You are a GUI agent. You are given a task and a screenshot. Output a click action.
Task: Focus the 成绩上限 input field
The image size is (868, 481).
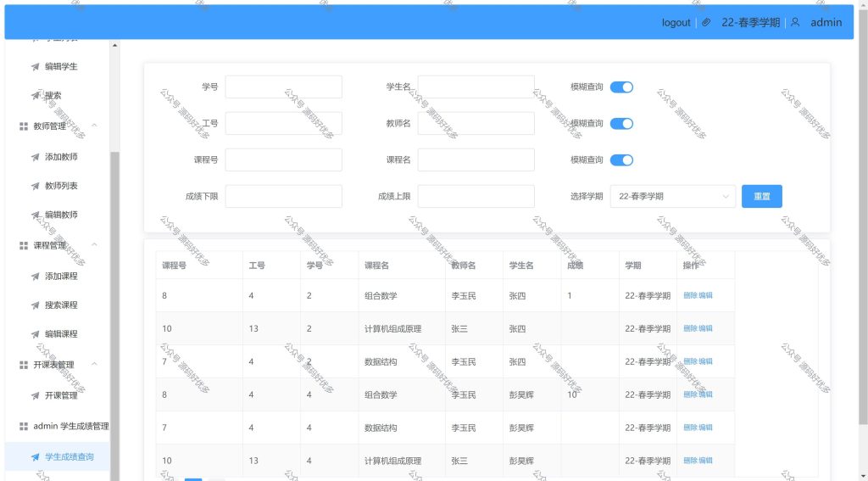coord(476,196)
